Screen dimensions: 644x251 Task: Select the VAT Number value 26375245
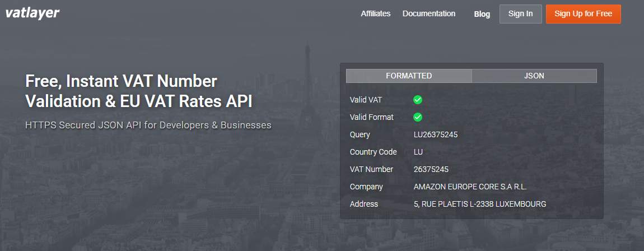pos(431,169)
